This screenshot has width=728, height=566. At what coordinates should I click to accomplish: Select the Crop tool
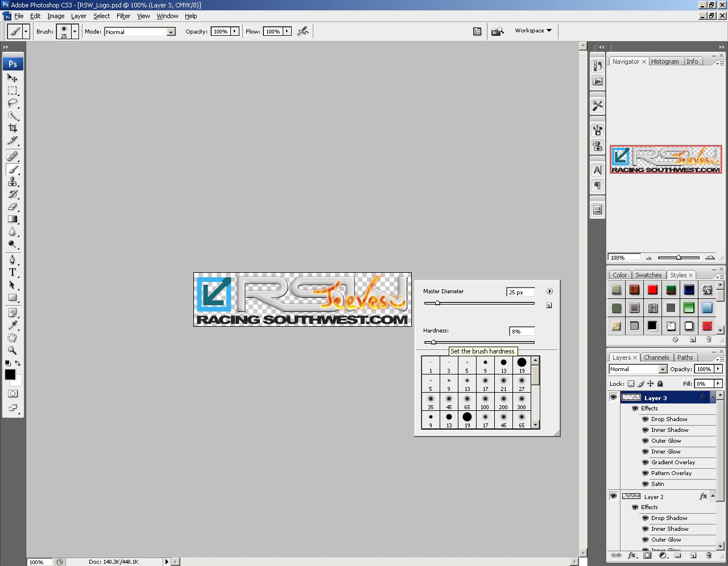tap(13, 127)
